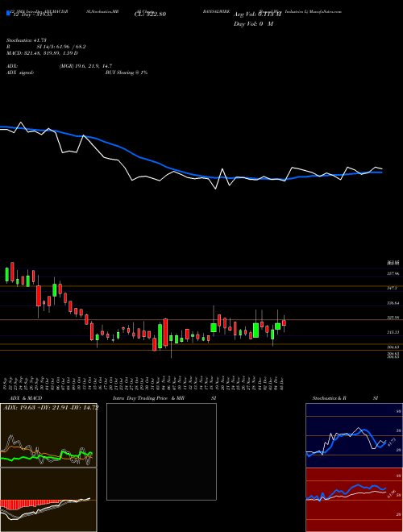Click the 41.73 label in the Stochastics panel
403x532 pixels.
(x=391, y=443)
